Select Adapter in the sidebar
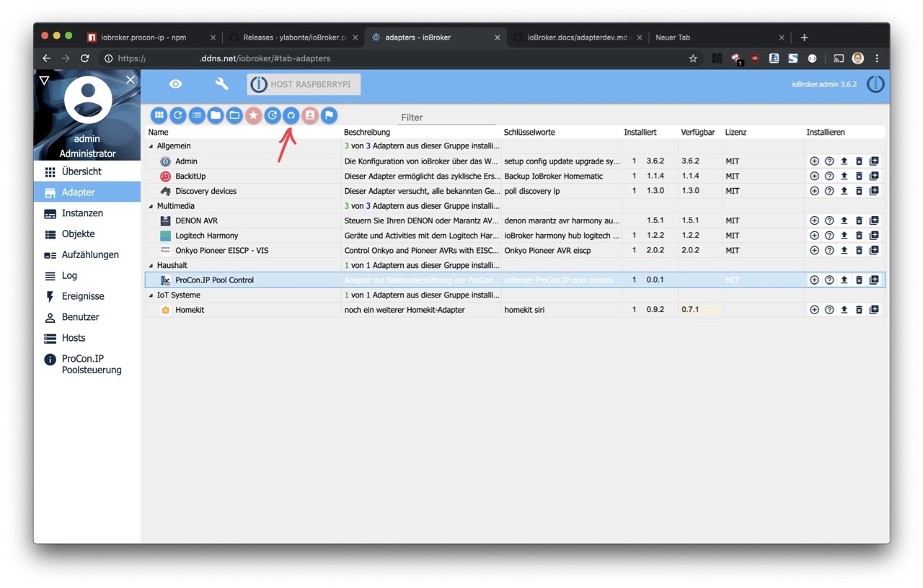Viewport: 923px width, 588px height. (x=87, y=192)
